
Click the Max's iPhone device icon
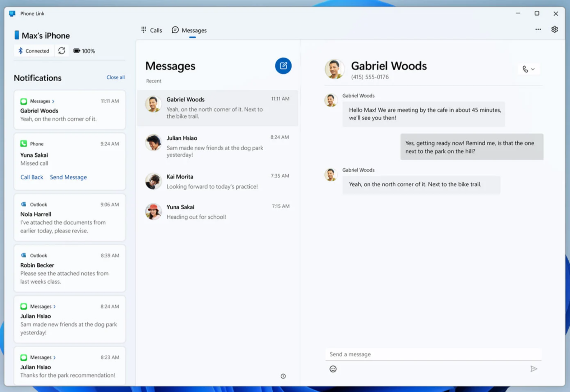17,35
